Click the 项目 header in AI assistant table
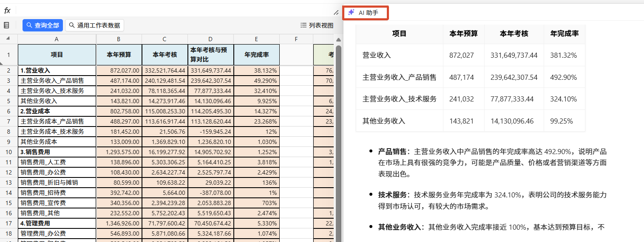This screenshot has width=644, height=242. click(399, 34)
